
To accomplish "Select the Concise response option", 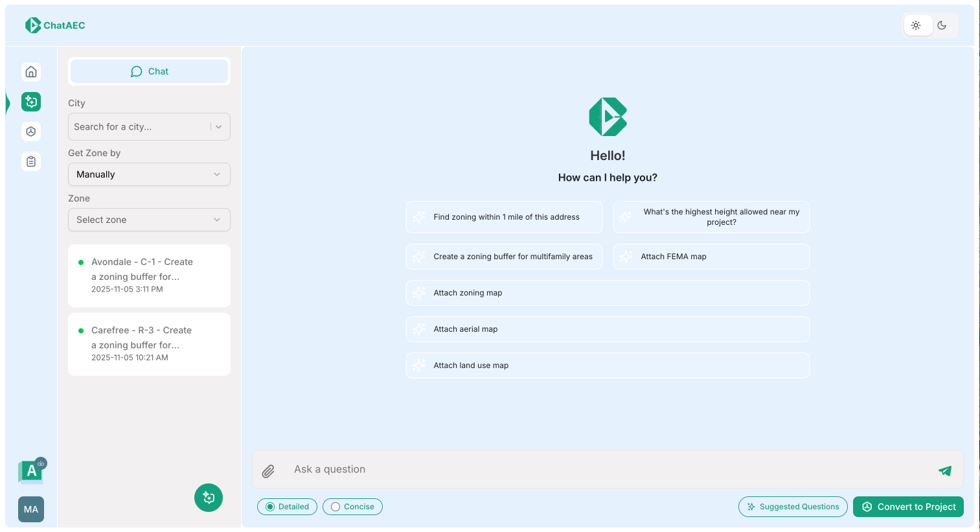I will click(352, 506).
